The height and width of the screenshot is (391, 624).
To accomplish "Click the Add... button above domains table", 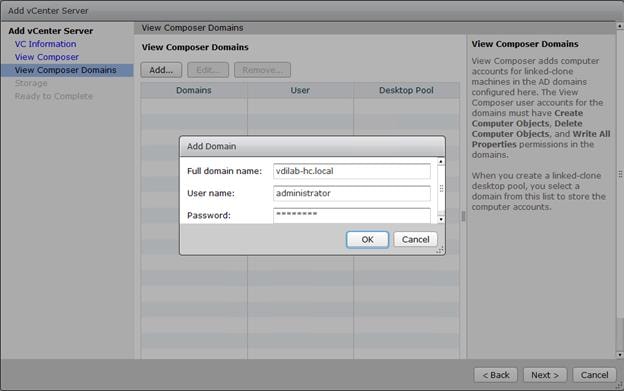I will 161,70.
